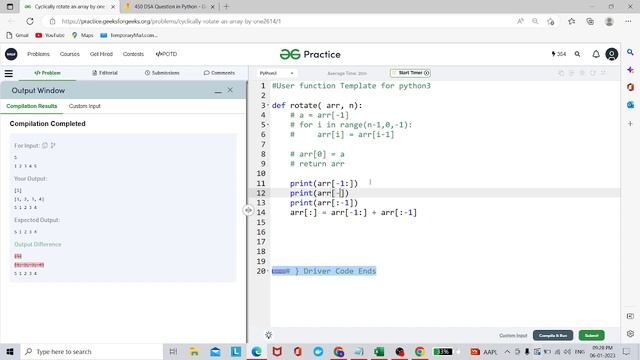640x360 pixels.
Task: Click the browser address bar URL
Action: click(x=171, y=21)
